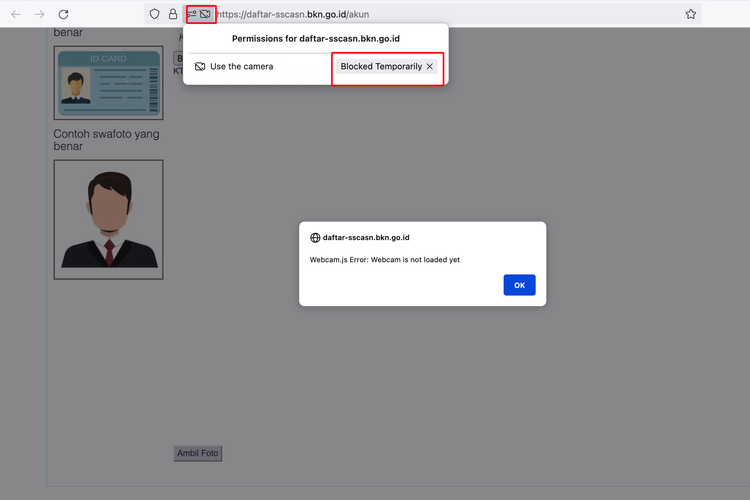Click the crossed camera icon beside Use the camera
Screen dimensions: 750x500
[199, 66]
